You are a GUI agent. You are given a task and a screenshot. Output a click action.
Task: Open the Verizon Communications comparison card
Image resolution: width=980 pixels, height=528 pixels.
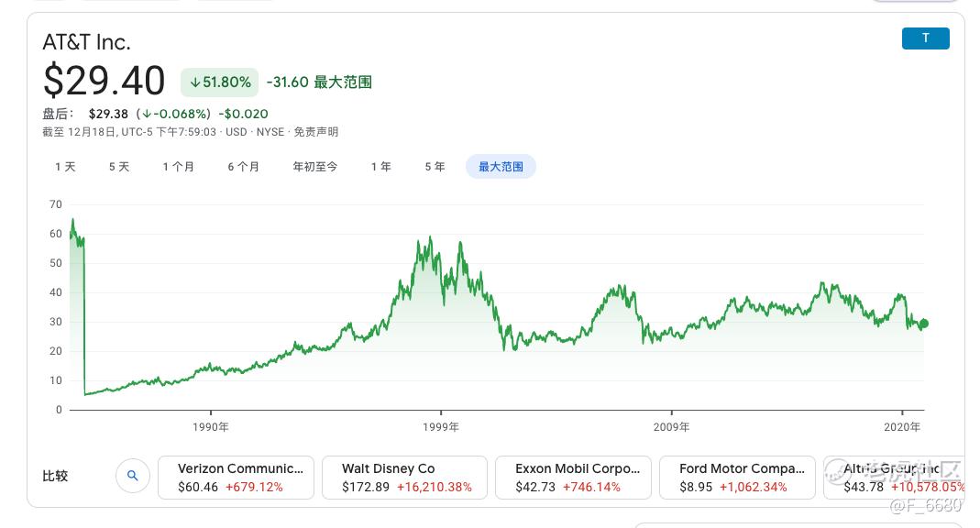(236, 478)
